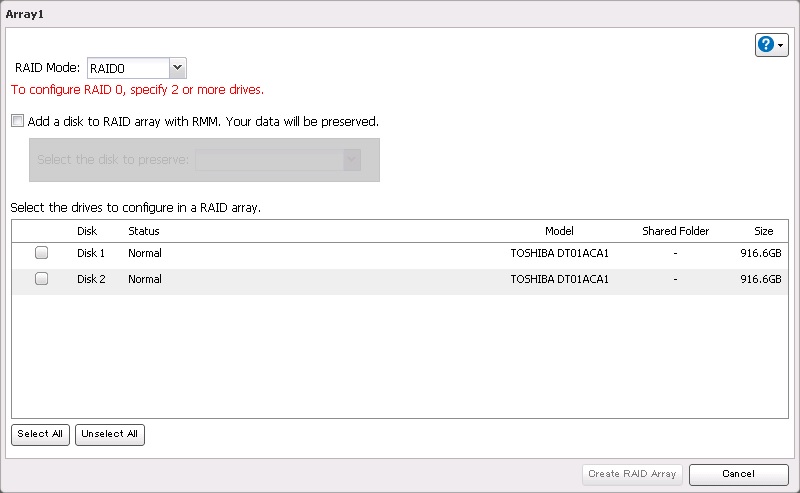Click the Select All button
Viewport: 800px width, 493px height.
pyautogui.click(x=40, y=434)
